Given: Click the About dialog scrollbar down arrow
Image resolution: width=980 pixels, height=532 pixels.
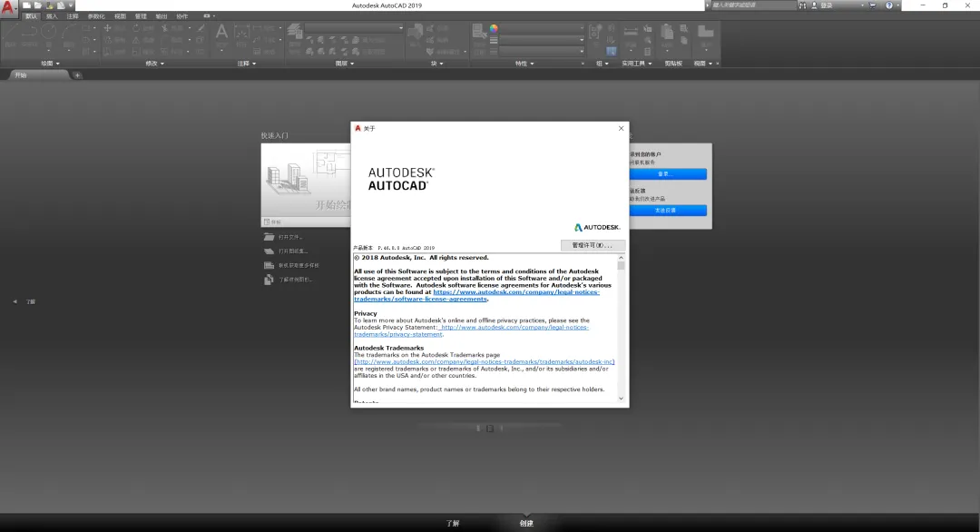Looking at the screenshot, I should pyautogui.click(x=622, y=398).
